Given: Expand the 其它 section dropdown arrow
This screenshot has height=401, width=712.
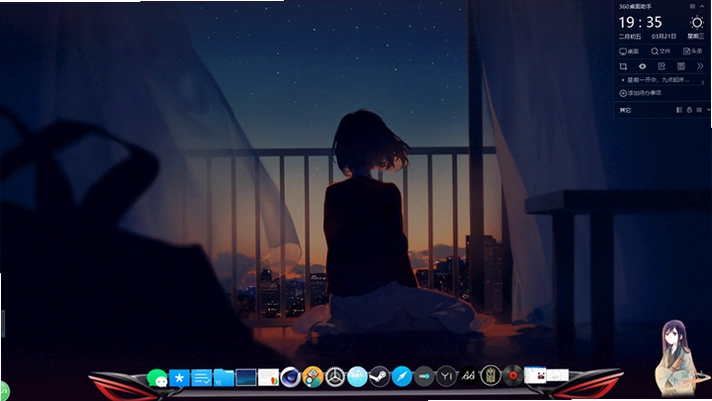Looking at the screenshot, I should (708, 110).
